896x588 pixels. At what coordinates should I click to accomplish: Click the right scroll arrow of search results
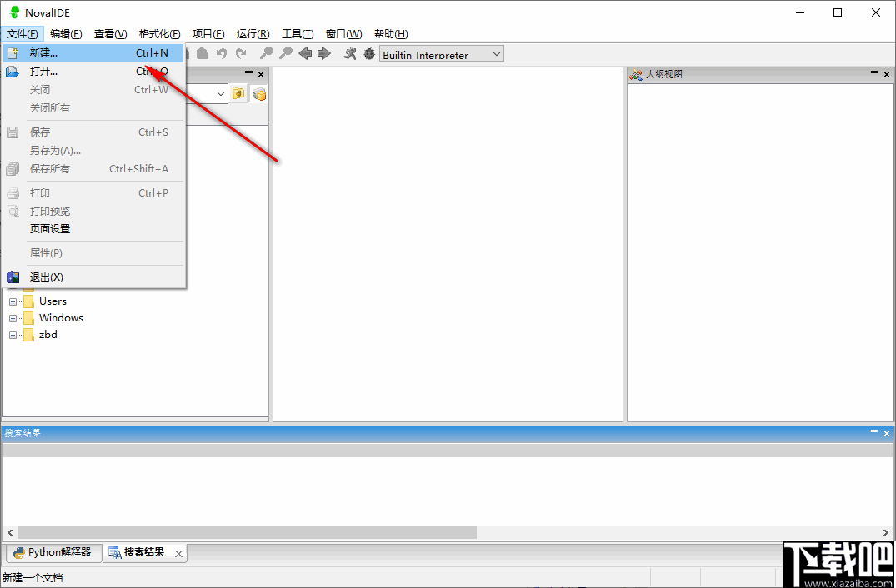click(x=886, y=532)
